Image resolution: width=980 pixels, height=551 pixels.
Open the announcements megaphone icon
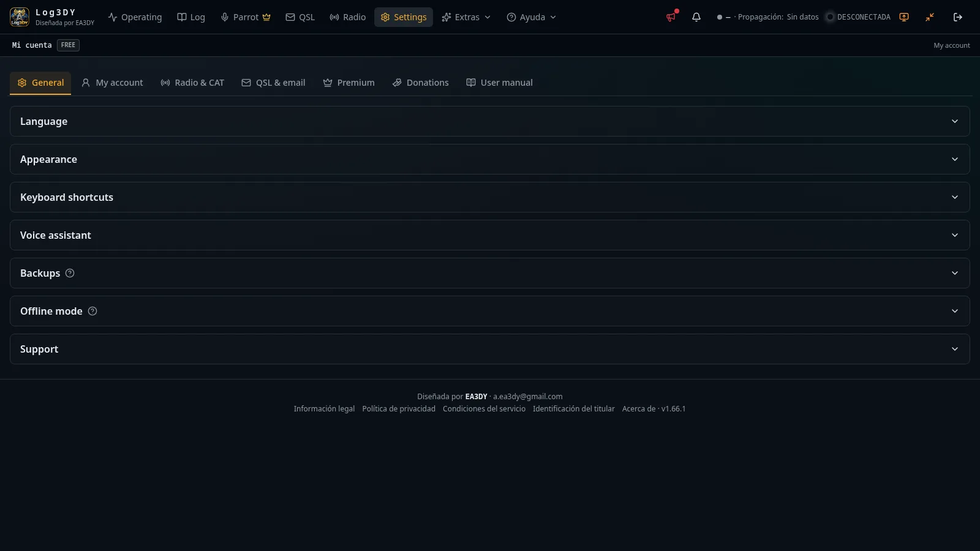pyautogui.click(x=671, y=17)
